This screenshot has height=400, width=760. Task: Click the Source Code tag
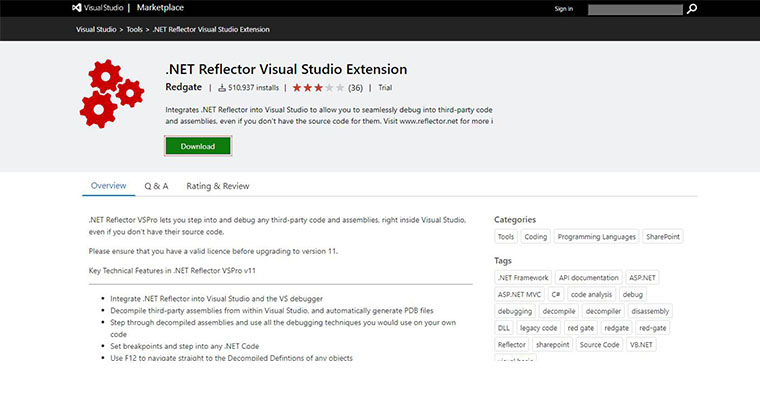click(600, 345)
